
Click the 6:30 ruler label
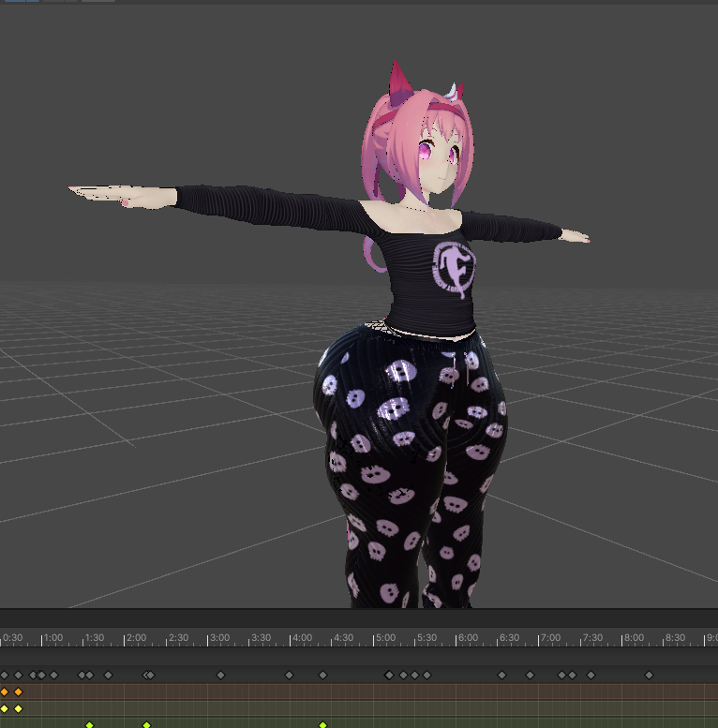click(510, 637)
